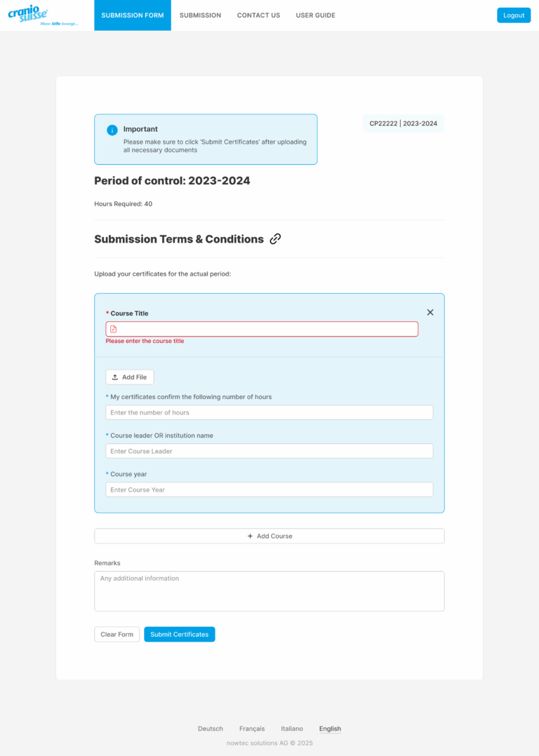Click the info icon in Important notice
The image size is (539, 756).
click(x=112, y=130)
